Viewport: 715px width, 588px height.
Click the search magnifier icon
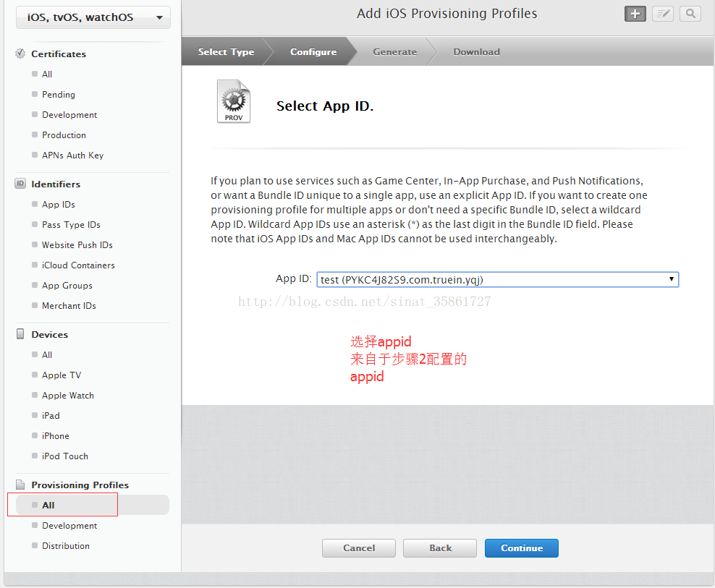click(x=690, y=14)
